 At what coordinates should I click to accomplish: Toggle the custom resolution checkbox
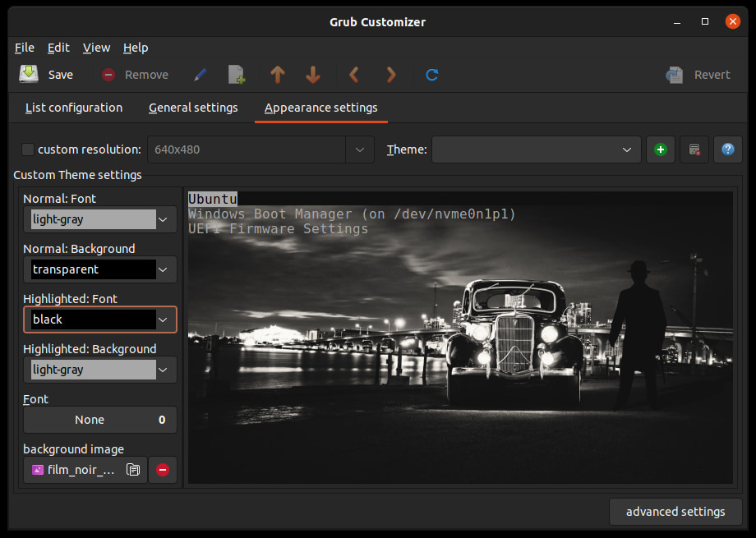click(x=28, y=149)
